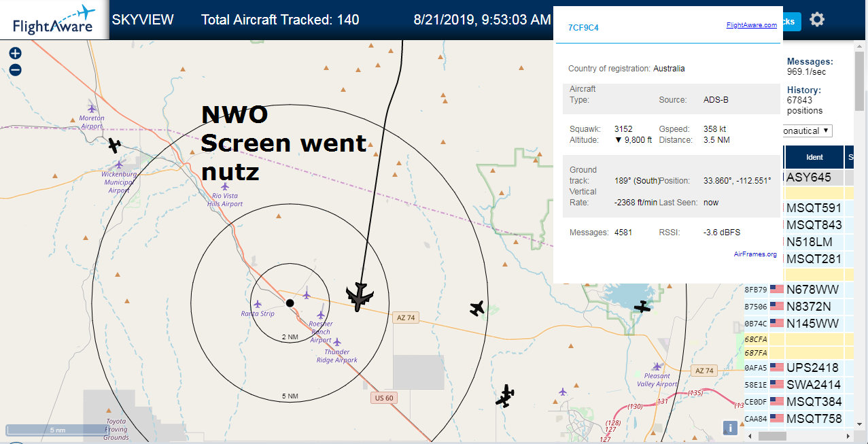This screenshot has height=444, width=868.
Task: Click the SKYVIEW title text
Action: (x=143, y=20)
